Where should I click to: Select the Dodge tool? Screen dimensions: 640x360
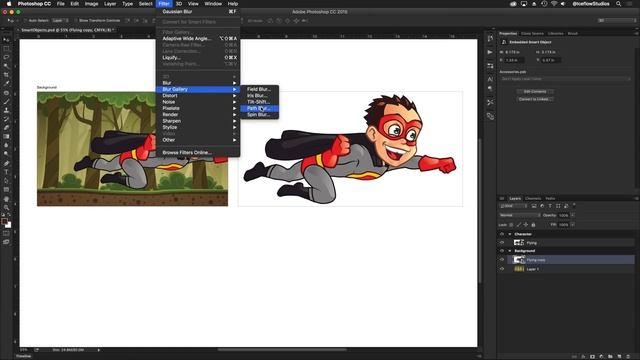point(6,154)
